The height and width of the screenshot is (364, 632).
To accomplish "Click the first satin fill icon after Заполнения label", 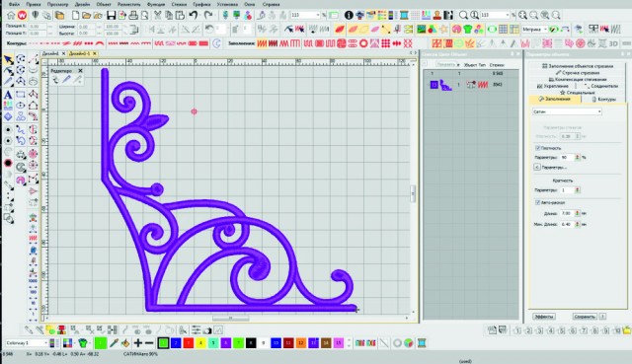I will tap(262, 43).
